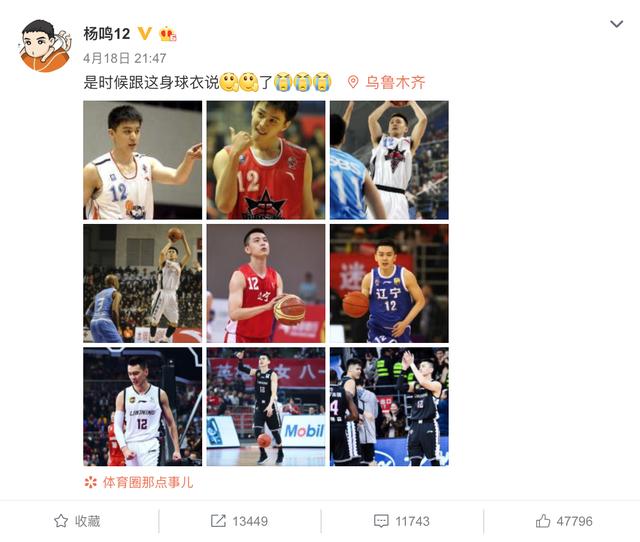Open the photo with the Mobil banner
The height and width of the screenshot is (542, 640).
coord(266,406)
